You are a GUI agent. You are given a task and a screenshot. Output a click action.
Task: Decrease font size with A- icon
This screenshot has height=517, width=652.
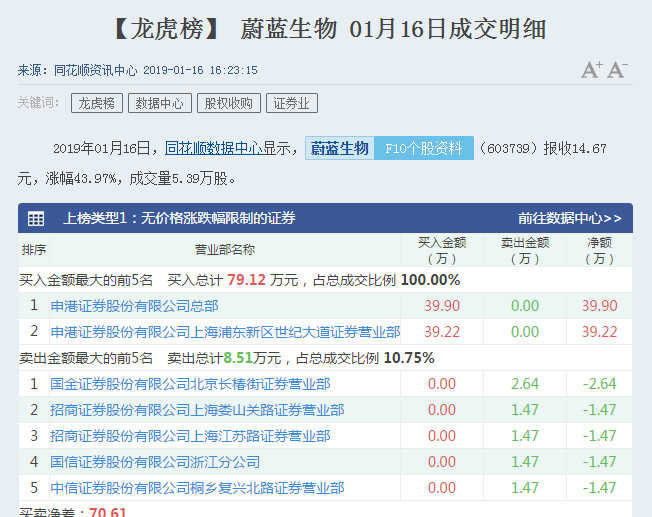(x=617, y=70)
